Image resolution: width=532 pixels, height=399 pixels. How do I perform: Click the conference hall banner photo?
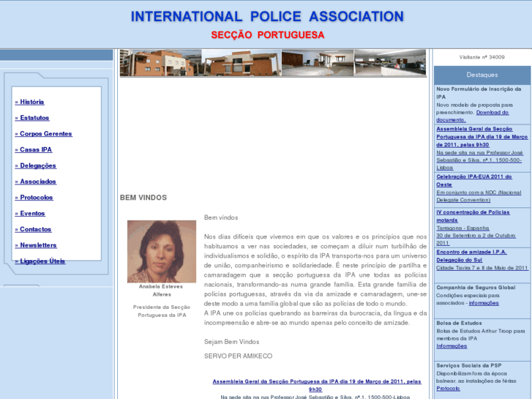tap(390, 63)
